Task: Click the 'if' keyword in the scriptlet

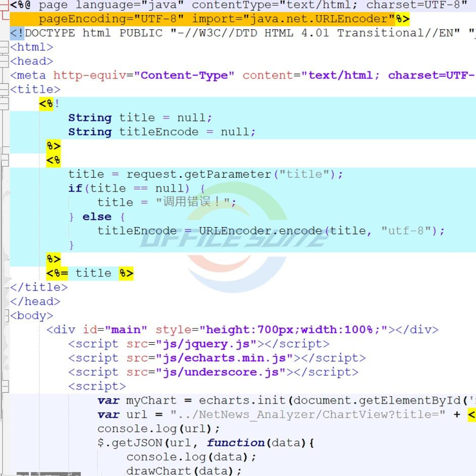Action: coord(75,188)
